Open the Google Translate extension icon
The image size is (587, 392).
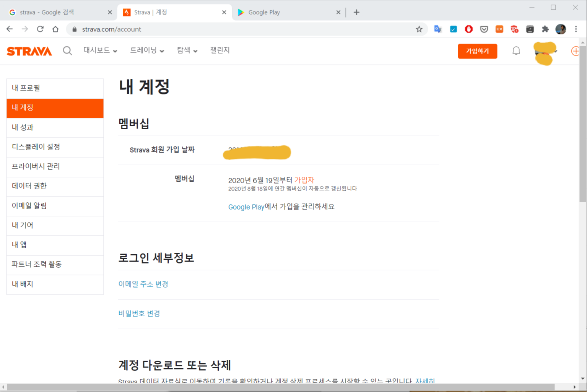[438, 29]
